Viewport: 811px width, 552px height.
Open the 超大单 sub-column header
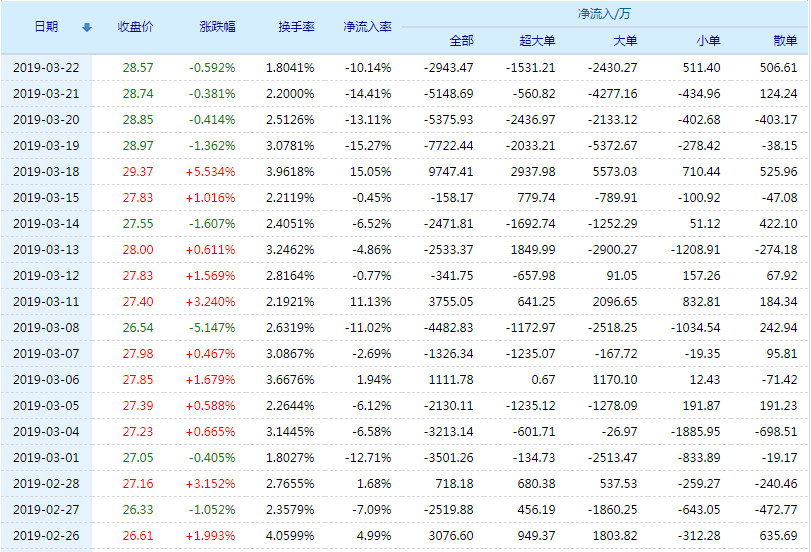point(537,41)
